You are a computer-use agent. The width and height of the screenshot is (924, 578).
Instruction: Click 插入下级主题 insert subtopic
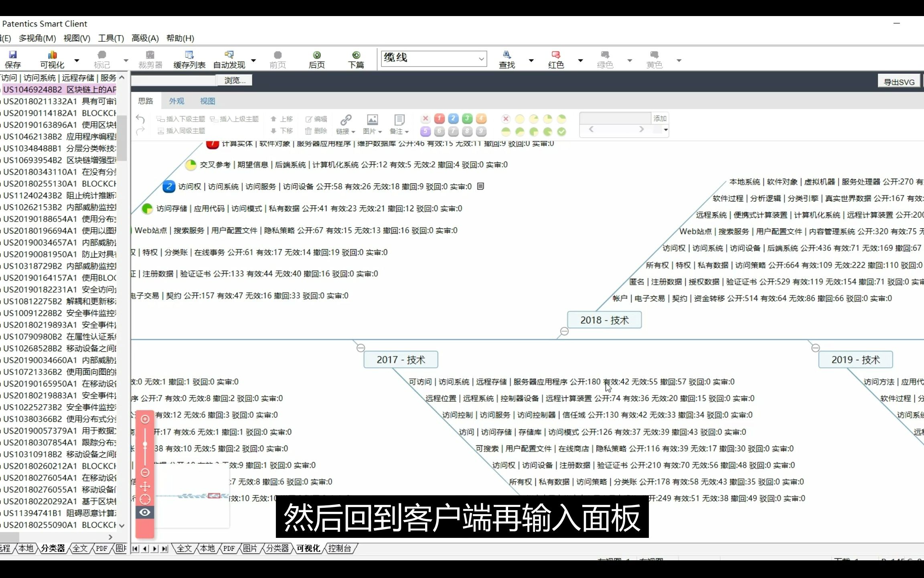pos(181,119)
